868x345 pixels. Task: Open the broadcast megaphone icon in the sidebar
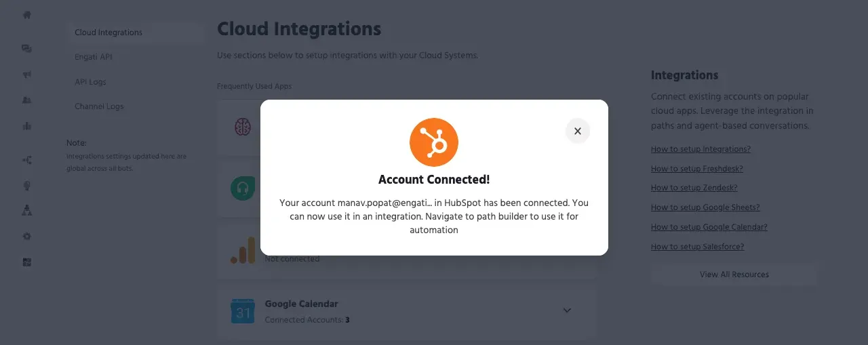[x=27, y=75]
